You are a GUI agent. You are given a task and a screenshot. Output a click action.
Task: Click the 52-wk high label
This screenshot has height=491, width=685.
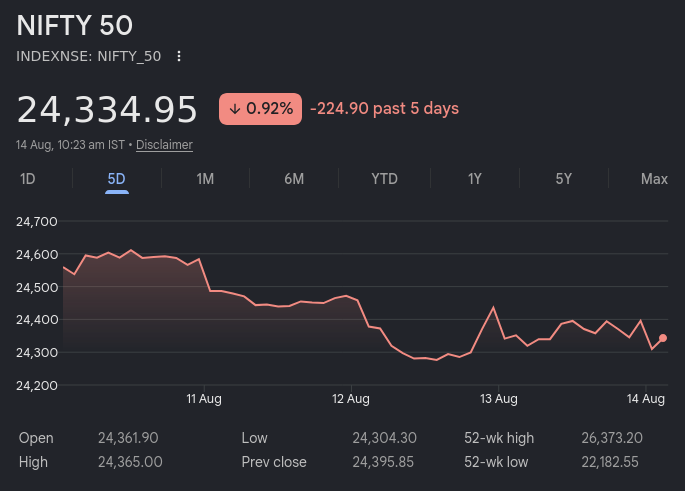[499, 438]
